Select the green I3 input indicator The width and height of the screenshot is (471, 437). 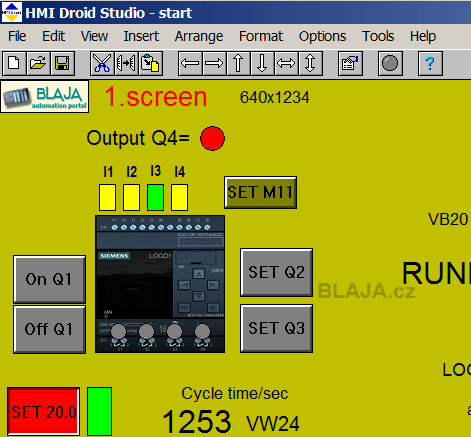(x=155, y=197)
